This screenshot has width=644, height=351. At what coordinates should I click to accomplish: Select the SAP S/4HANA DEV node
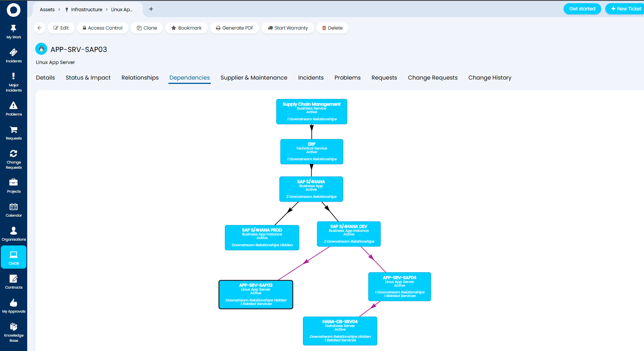pos(349,234)
